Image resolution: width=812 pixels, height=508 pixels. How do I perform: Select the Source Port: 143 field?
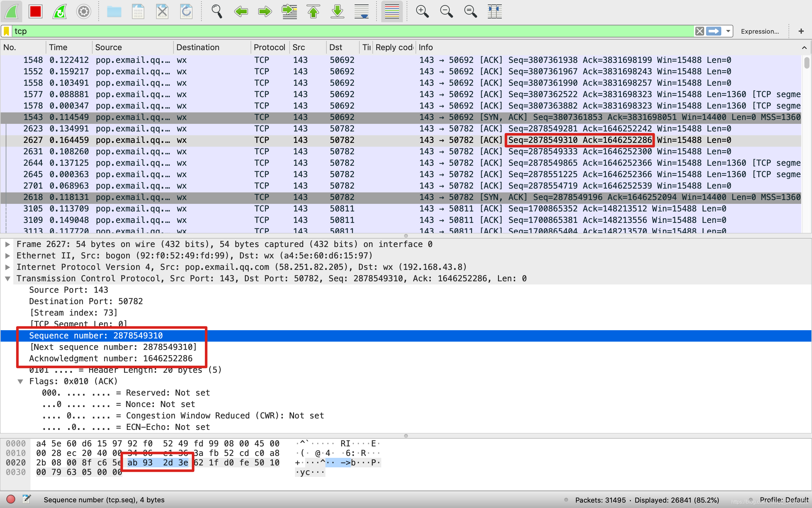pyautogui.click(x=69, y=290)
